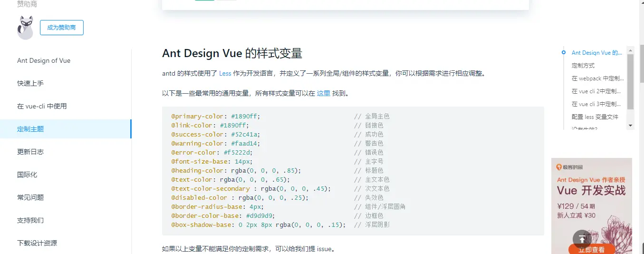Follow the Less hyperlink in the paragraph
The image size is (644, 254).
pos(225,74)
